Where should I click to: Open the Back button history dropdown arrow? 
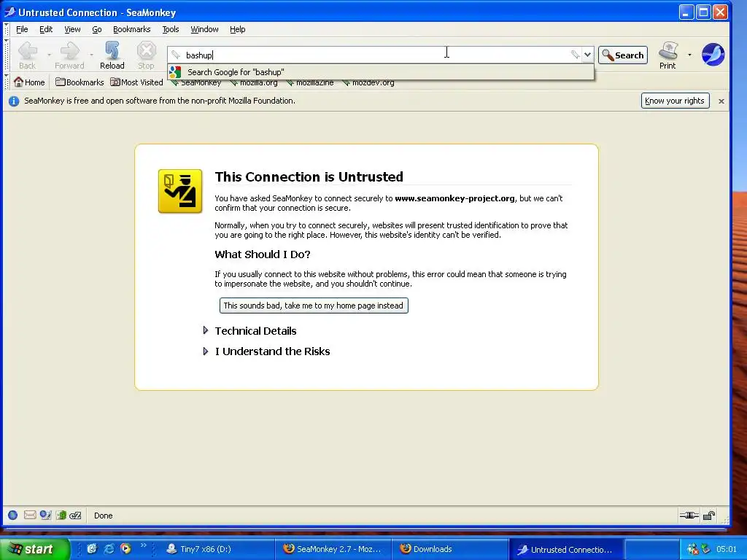(x=49, y=55)
